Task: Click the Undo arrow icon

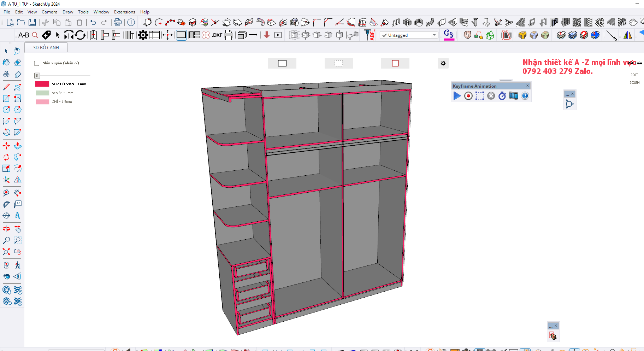Action: pyautogui.click(x=93, y=23)
